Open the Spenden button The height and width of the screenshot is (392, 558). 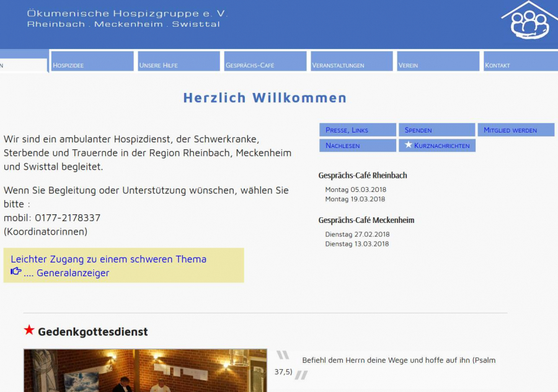(x=436, y=130)
